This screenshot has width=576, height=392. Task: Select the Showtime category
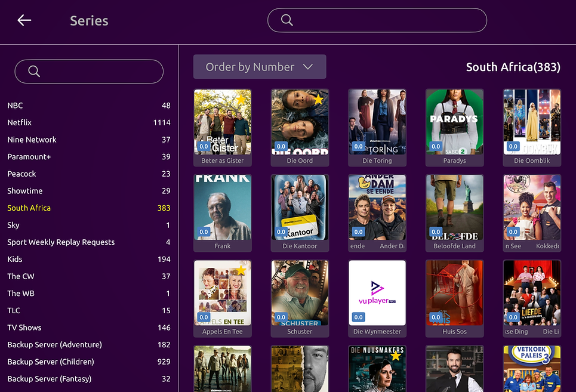tap(89, 191)
